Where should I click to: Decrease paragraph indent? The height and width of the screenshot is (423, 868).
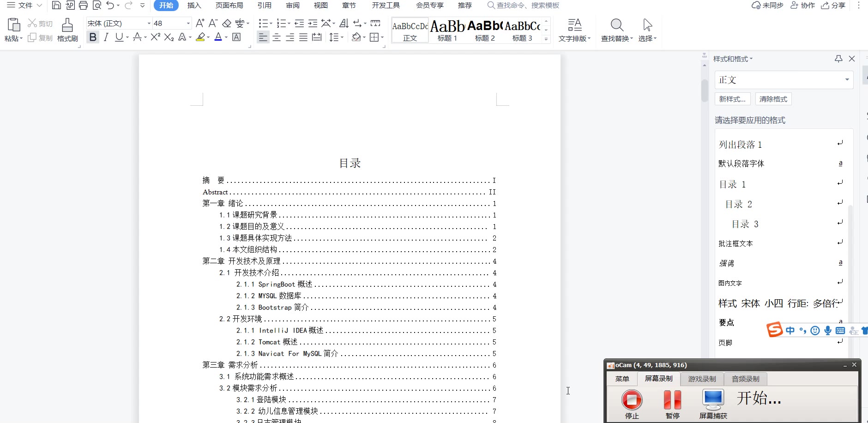pyautogui.click(x=299, y=23)
